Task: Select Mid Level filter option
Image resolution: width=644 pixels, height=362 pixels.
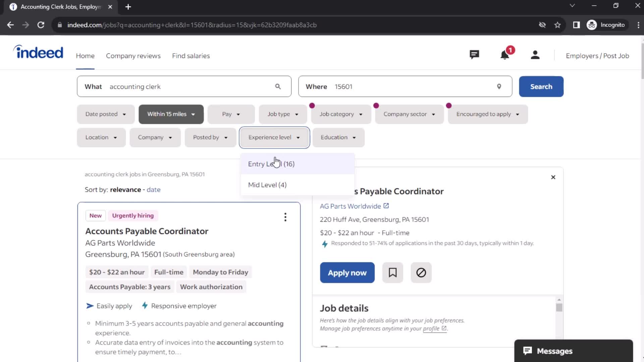Action: coord(268,185)
